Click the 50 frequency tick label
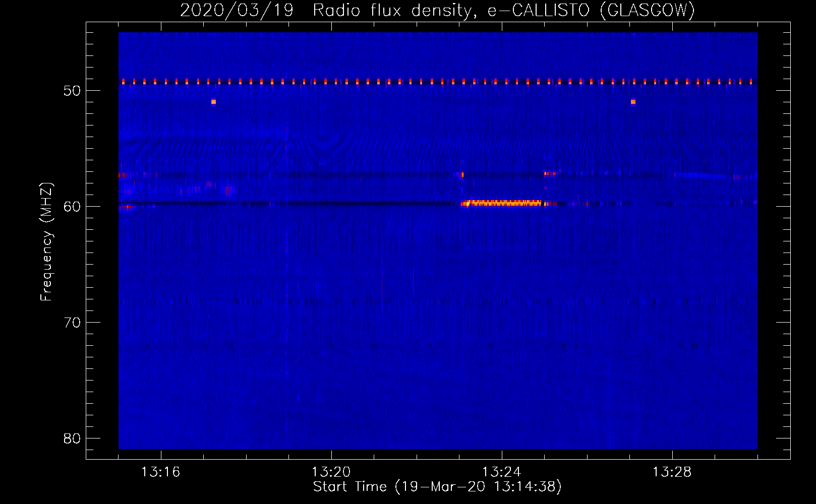The height and width of the screenshot is (504, 816). tap(72, 91)
